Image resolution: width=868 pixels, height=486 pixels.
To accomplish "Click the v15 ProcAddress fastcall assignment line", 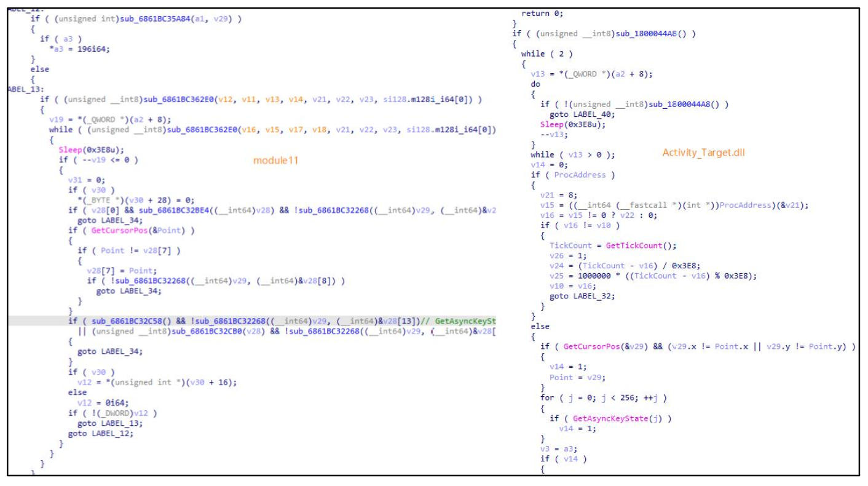I will tap(674, 205).
